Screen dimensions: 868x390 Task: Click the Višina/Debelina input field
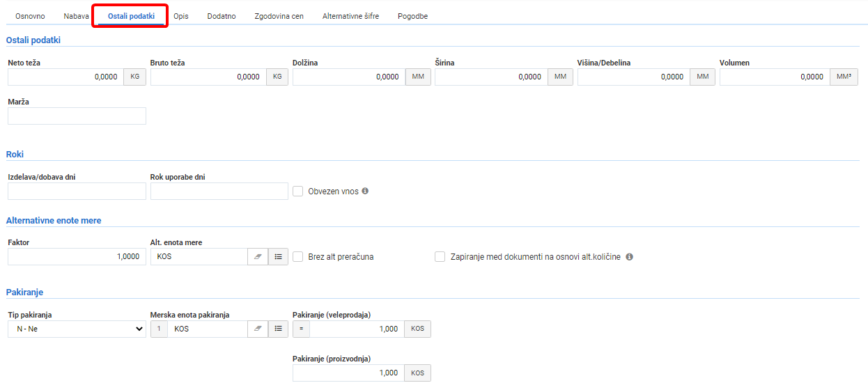pos(634,77)
